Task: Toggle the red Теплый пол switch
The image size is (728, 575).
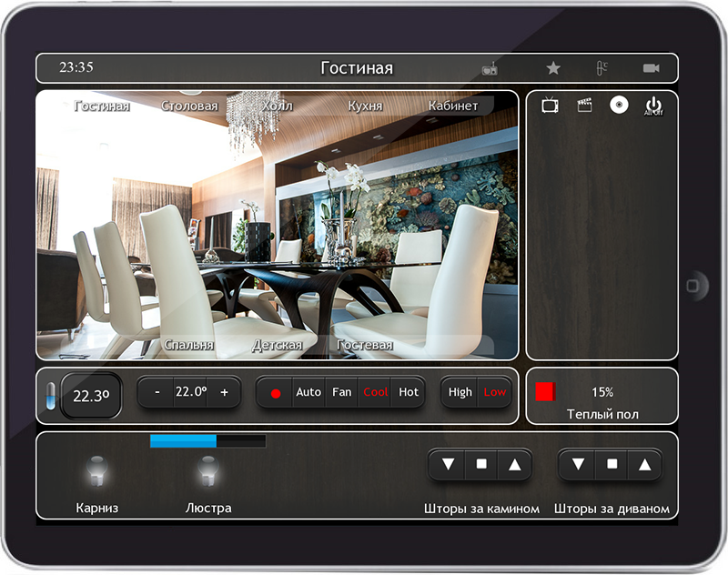Action: click(545, 391)
